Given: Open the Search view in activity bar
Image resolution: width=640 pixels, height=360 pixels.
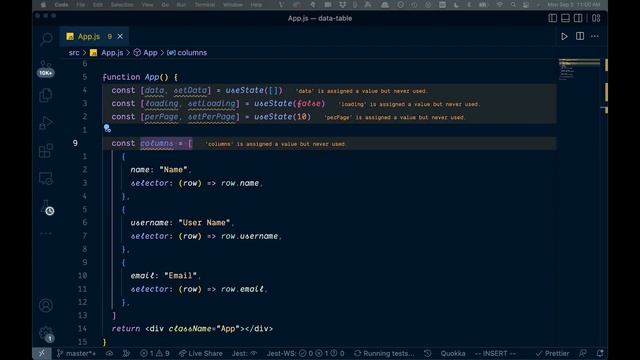Looking at the screenshot, I should [46, 39].
